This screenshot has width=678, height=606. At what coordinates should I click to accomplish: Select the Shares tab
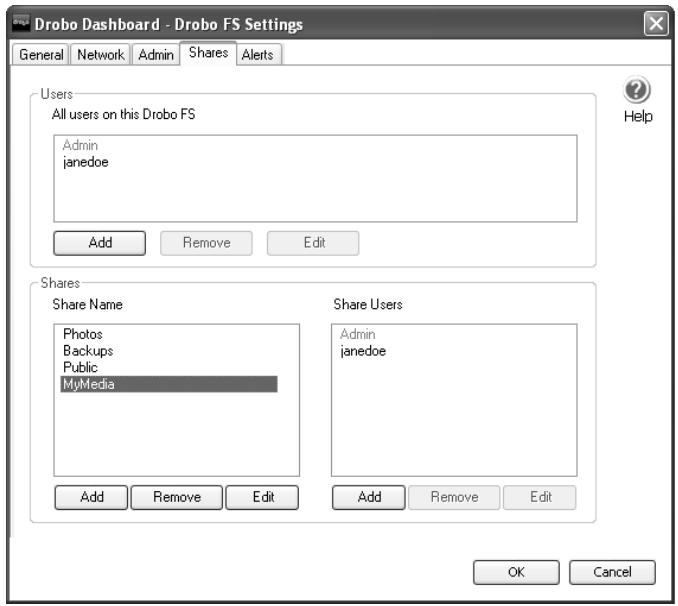tap(208, 53)
